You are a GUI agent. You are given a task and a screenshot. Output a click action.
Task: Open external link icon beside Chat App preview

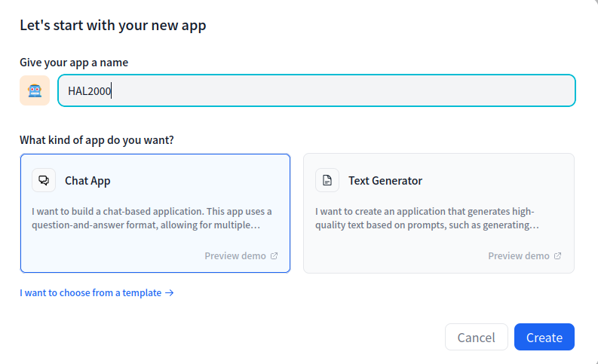274,255
